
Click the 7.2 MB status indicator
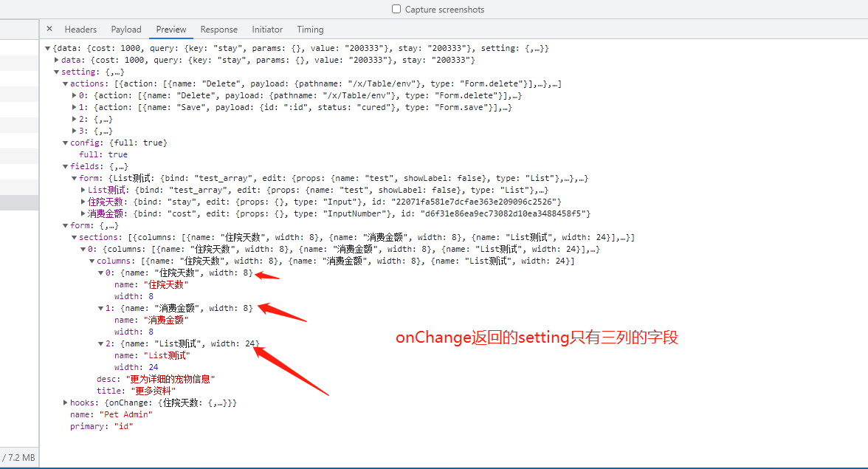click(x=18, y=457)
